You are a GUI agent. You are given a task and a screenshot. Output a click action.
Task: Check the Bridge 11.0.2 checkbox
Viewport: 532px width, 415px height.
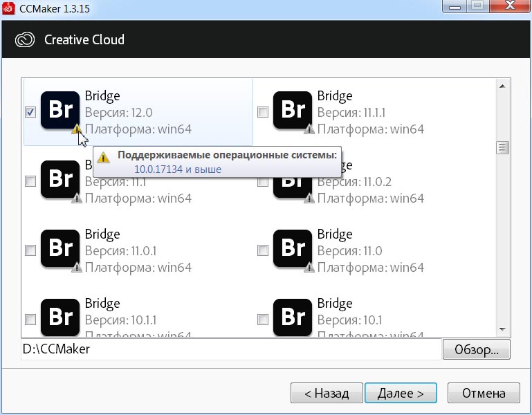(263, 182)
